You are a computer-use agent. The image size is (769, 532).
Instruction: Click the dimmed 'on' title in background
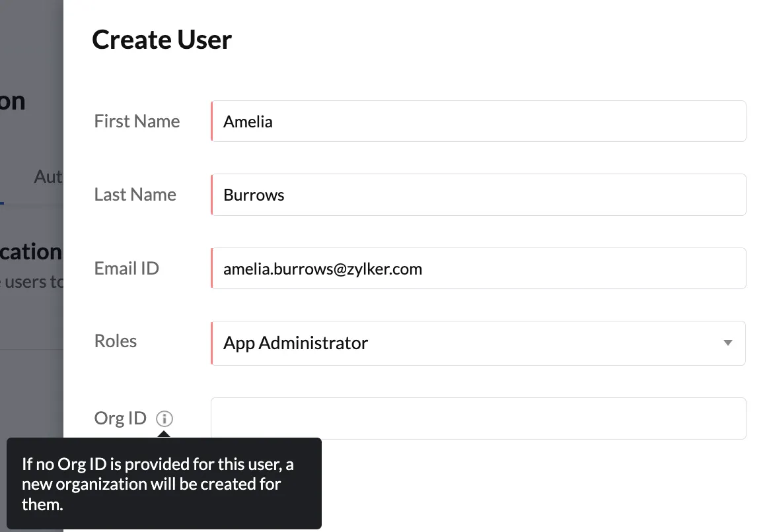pos(13,102)
